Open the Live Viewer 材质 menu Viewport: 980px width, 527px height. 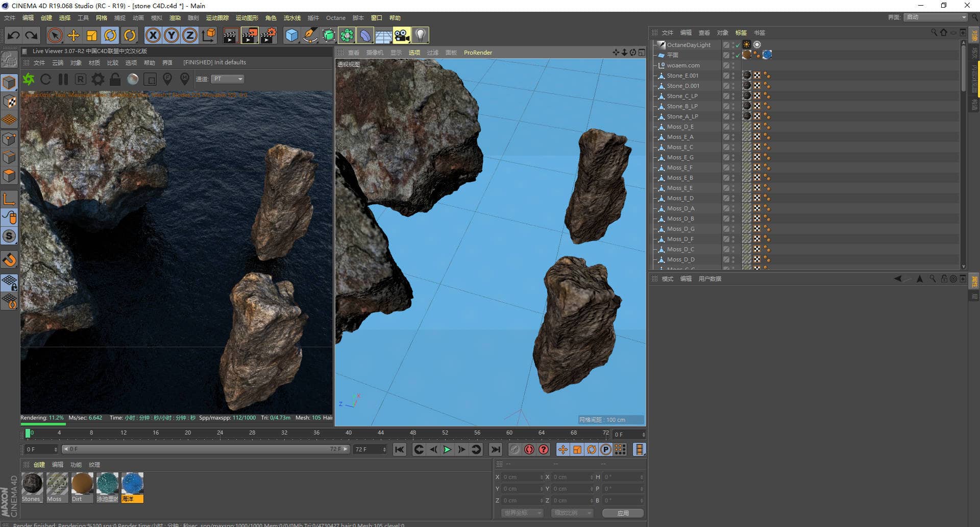pyautogui.click(x=94, y=63)
